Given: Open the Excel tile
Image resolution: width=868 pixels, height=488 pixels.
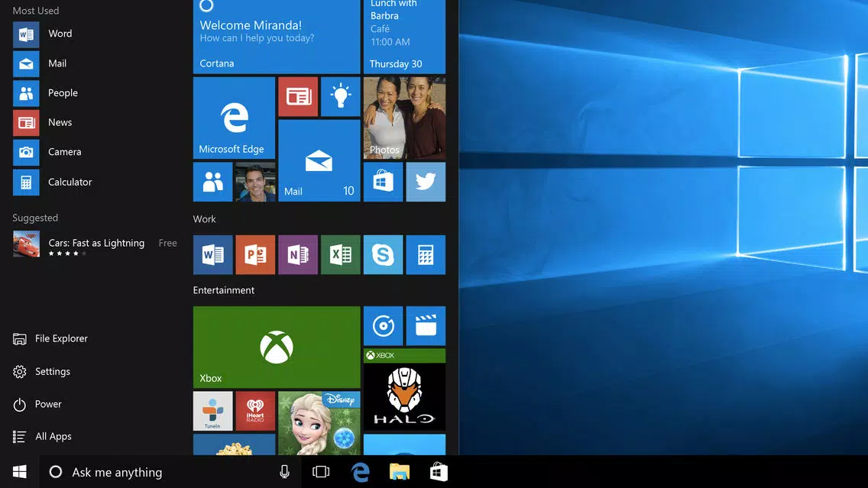Looking at the screenshot, I should [341, 254].
